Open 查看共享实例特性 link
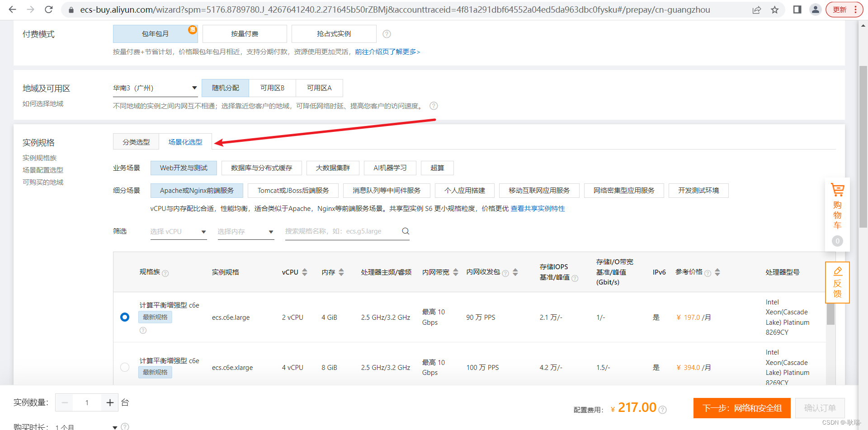This screenshot has height=430, width=868. point(538,209)
